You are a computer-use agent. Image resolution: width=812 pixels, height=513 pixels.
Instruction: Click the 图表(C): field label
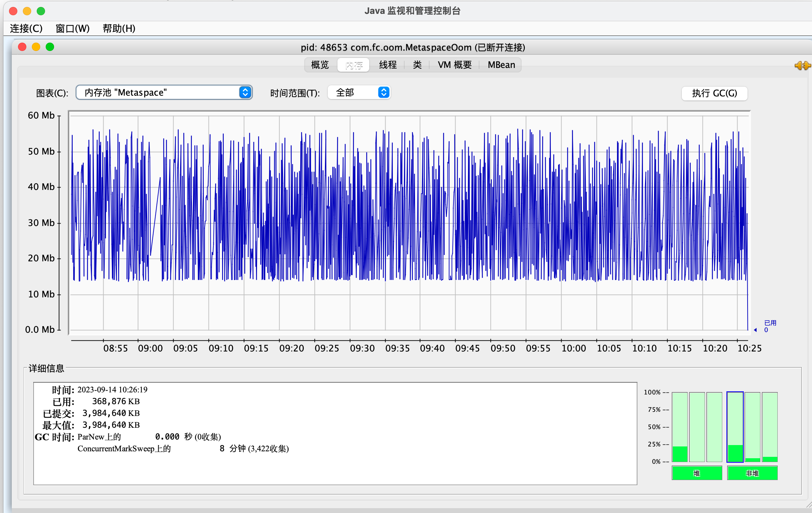click(52, 93)
